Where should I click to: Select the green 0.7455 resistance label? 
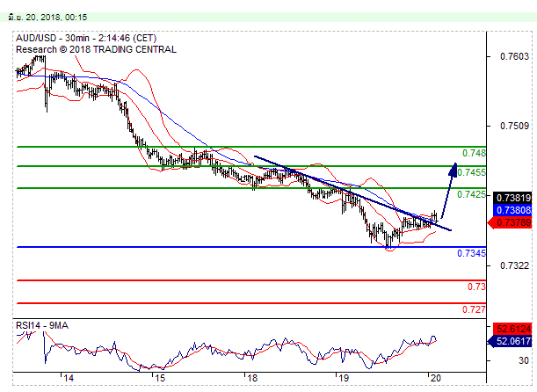(x=472, y=172)
